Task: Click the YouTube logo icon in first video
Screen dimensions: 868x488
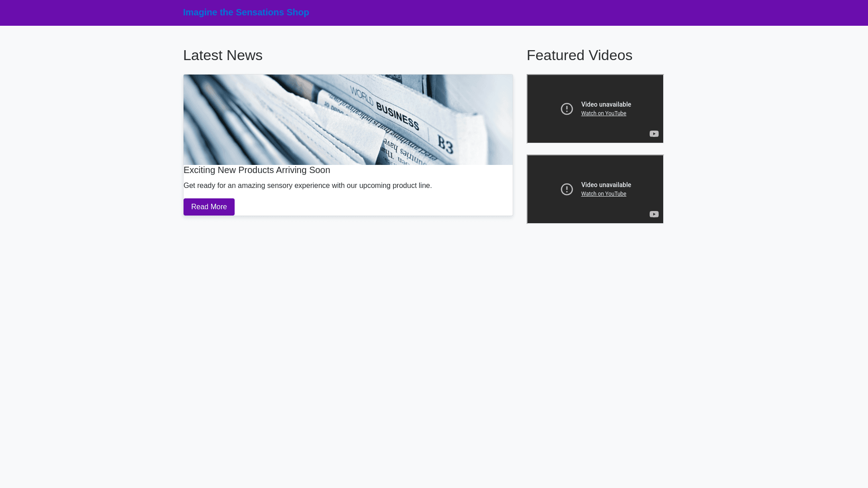Action: (654, 134)
